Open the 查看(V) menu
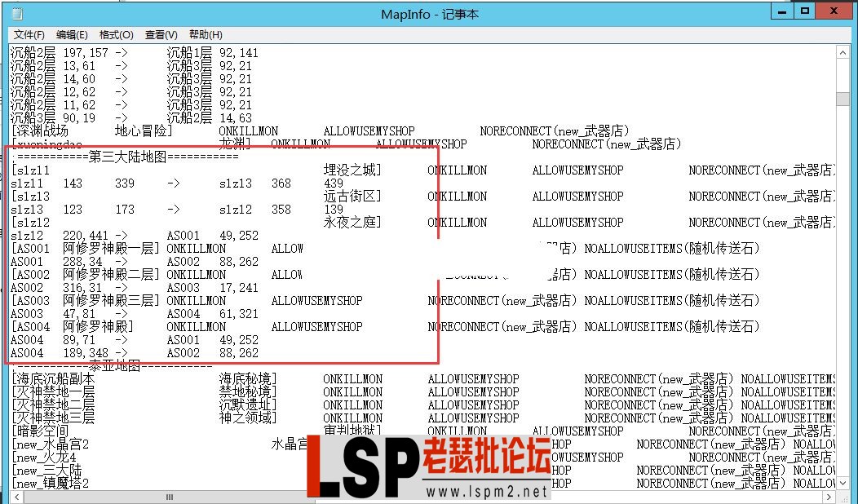858x504 pixels. (x=161, y=35)
